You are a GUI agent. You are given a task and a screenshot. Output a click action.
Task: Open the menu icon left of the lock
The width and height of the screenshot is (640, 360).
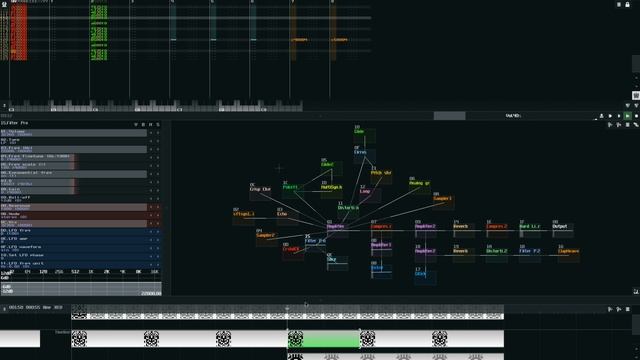click(619, 4)
